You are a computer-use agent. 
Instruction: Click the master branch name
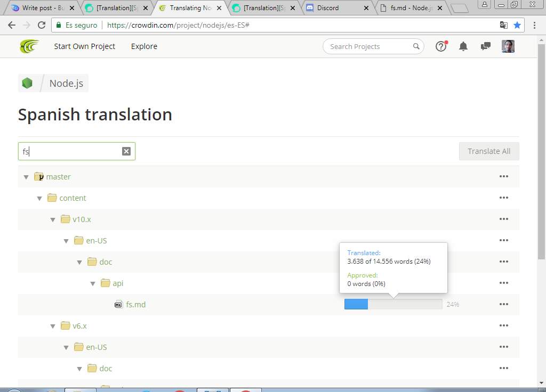tap(58, 177)
